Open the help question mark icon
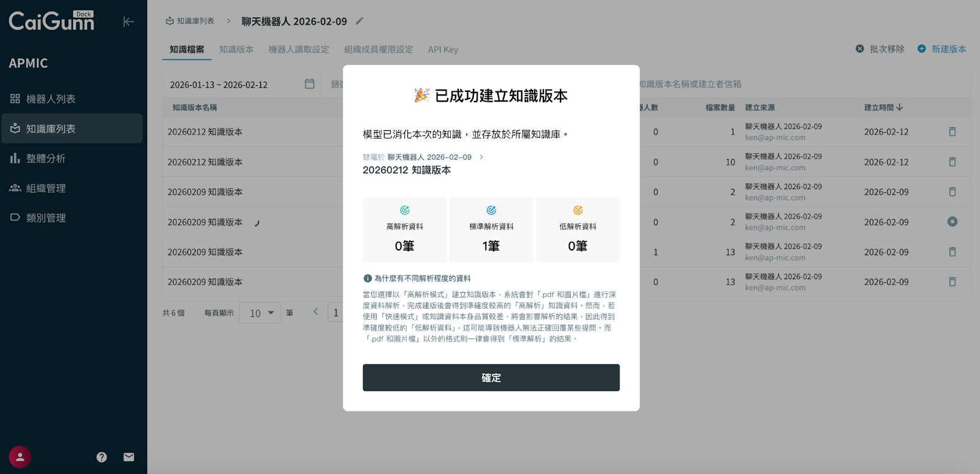Image resolution: width=980 pixels, height=474 pixels. (102, 457)
